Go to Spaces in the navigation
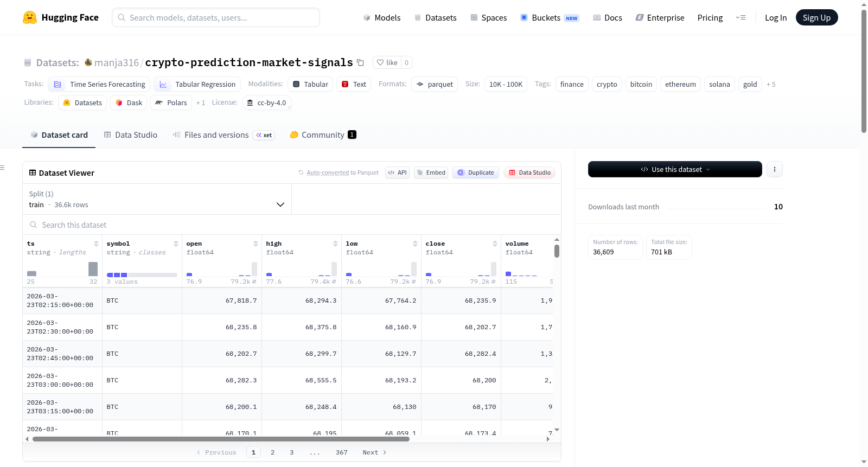868x467 pixels. (x=488, y=17)
